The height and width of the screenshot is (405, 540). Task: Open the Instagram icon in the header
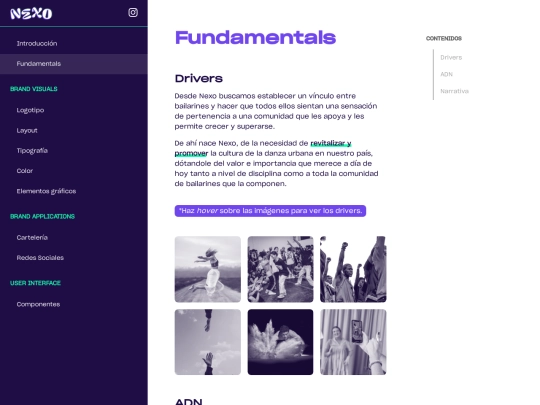[x=133, y=13]
